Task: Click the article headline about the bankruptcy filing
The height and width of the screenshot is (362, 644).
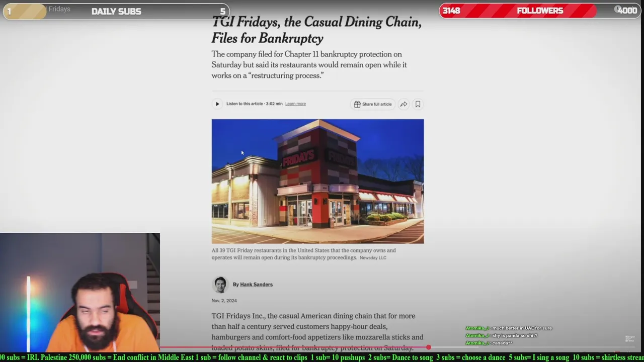Action: pyautogui.click(x=316, y=30)
